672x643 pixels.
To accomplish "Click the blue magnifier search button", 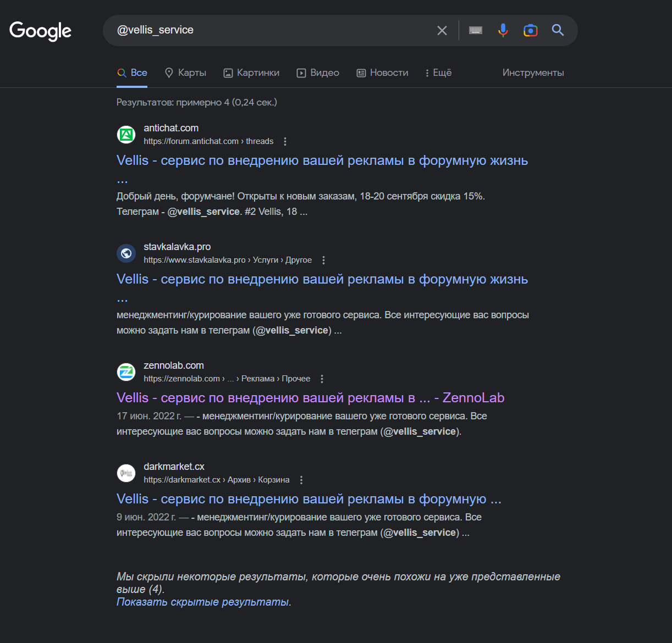I will point(558,30).
